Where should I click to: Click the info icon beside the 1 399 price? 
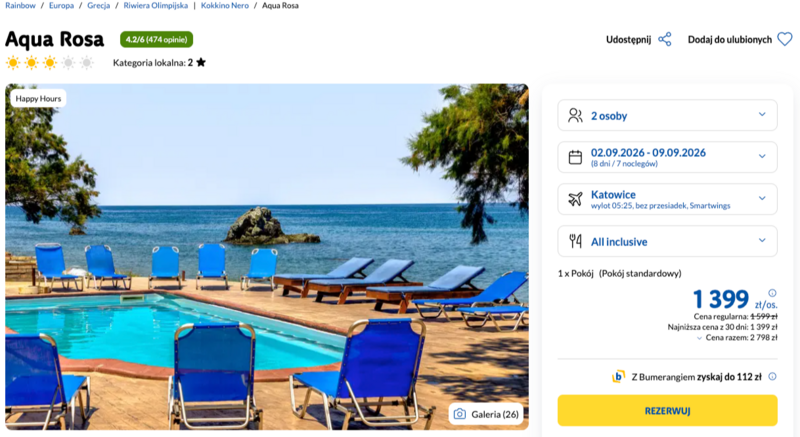point(772,293)
